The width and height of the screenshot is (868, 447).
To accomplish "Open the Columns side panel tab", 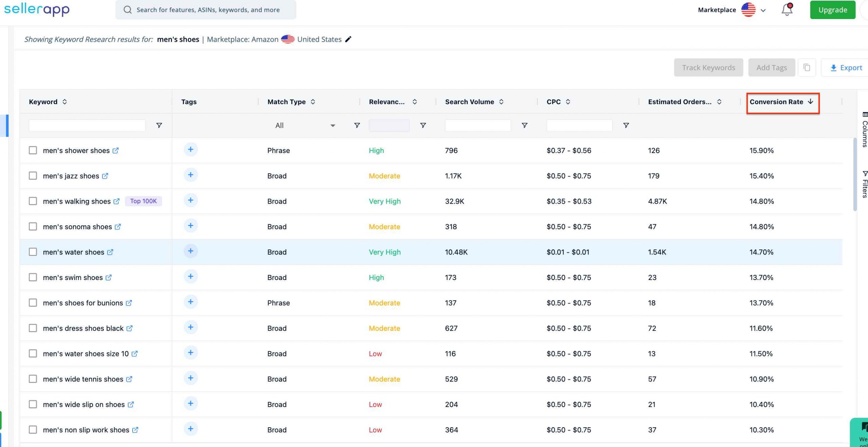I will (x=865, y=130).
